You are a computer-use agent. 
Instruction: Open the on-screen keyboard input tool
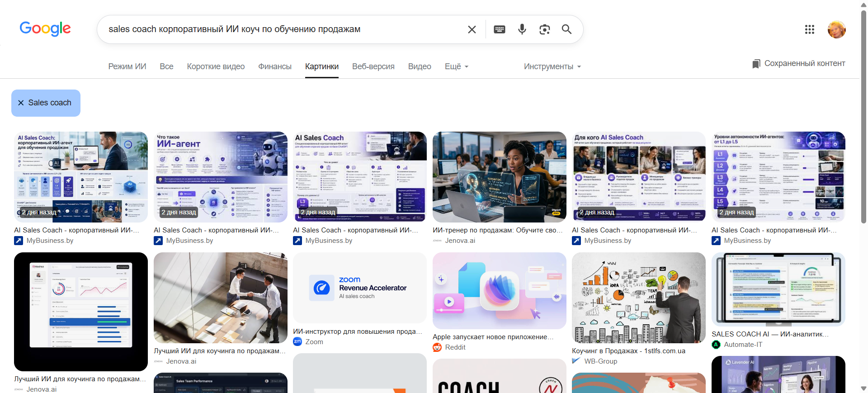tap(500, 29)
